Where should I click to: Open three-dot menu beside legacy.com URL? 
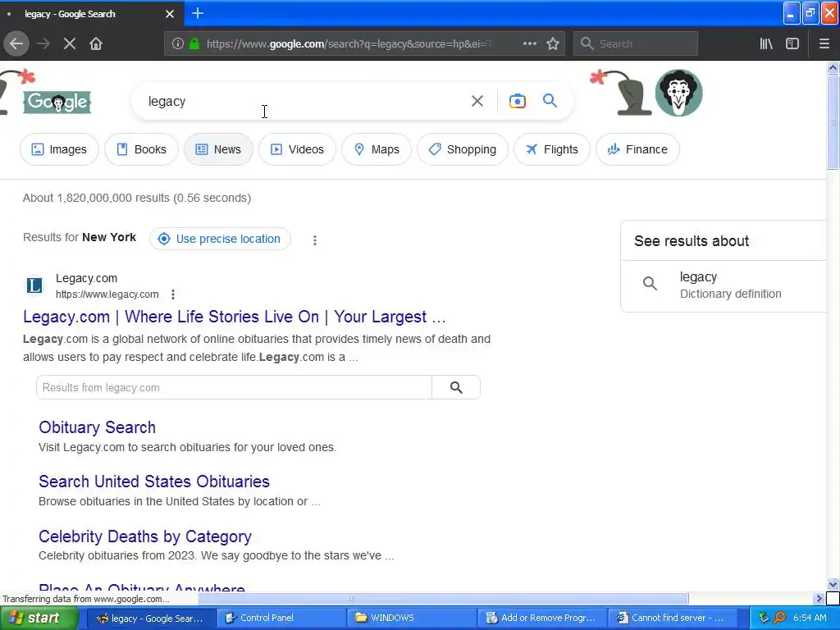tap(172, 294)
